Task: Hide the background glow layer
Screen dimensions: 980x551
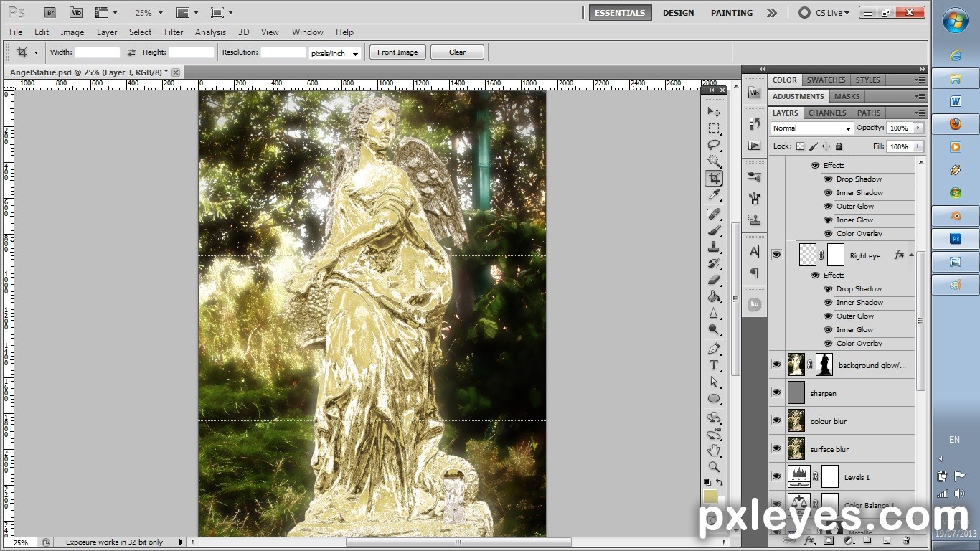Action: coord(776,364)
